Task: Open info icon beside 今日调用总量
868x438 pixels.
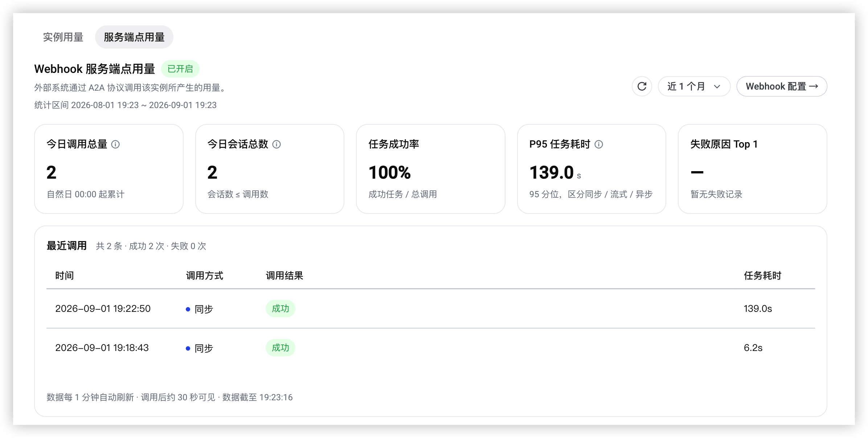Action: coord(115,144)
